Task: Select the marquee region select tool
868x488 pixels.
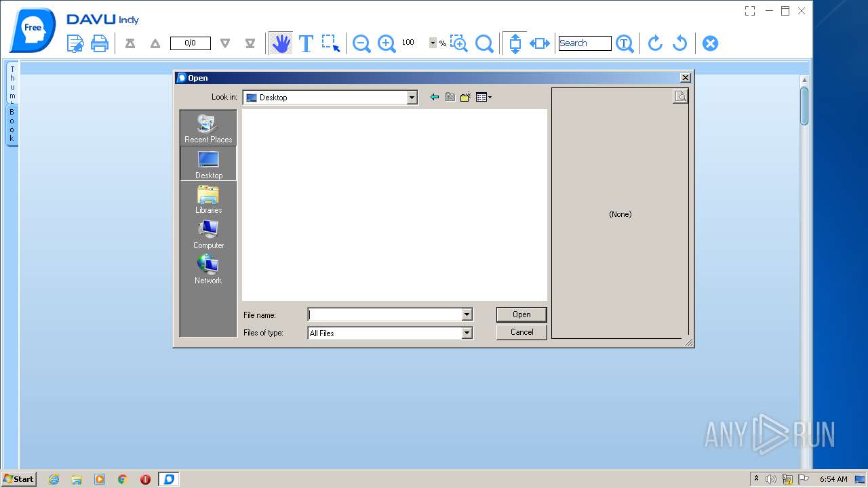Action: pos(331,43)
